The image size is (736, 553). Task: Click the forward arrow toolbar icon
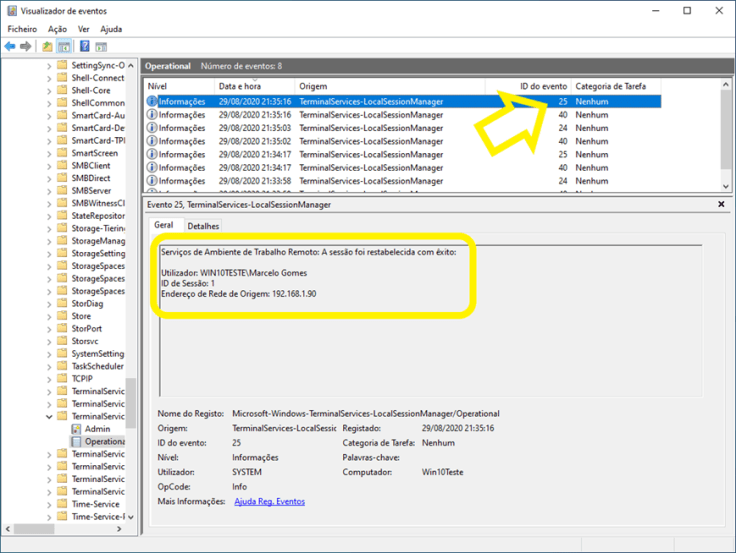tap(25, 47)
